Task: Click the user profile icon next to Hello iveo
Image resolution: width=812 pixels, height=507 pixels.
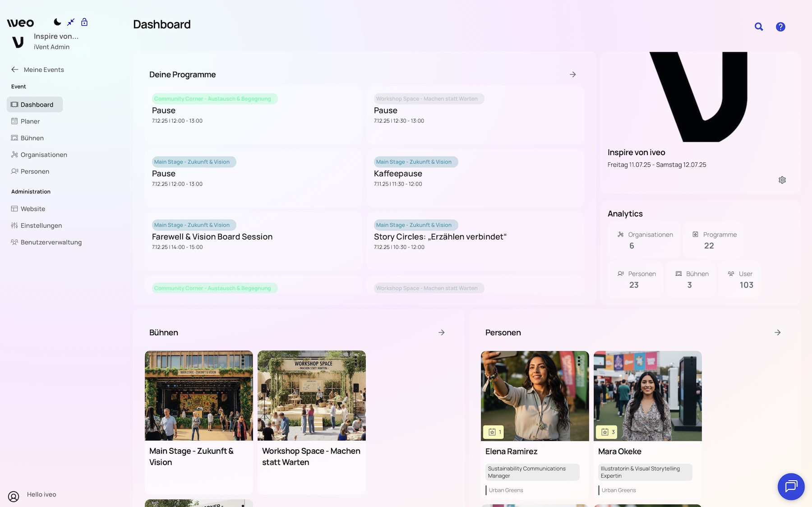Action: coord(14,497)
